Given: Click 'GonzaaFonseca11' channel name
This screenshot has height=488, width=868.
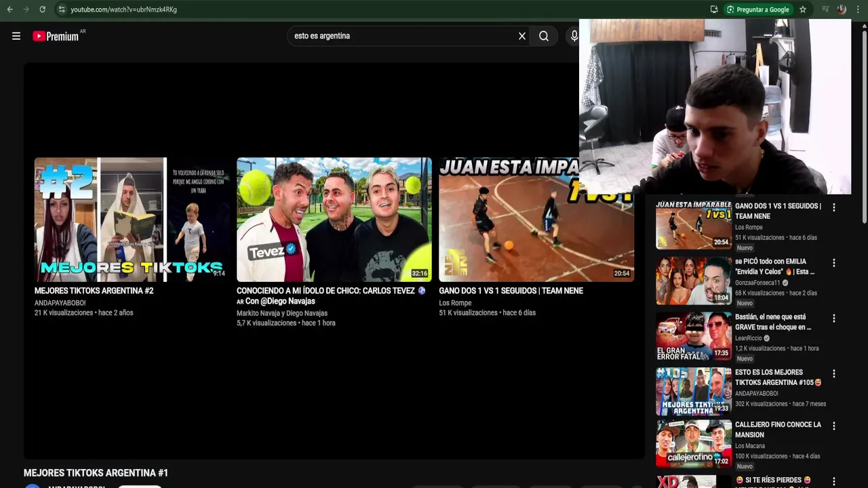Looking at the screenshot, I should [757, 283].
